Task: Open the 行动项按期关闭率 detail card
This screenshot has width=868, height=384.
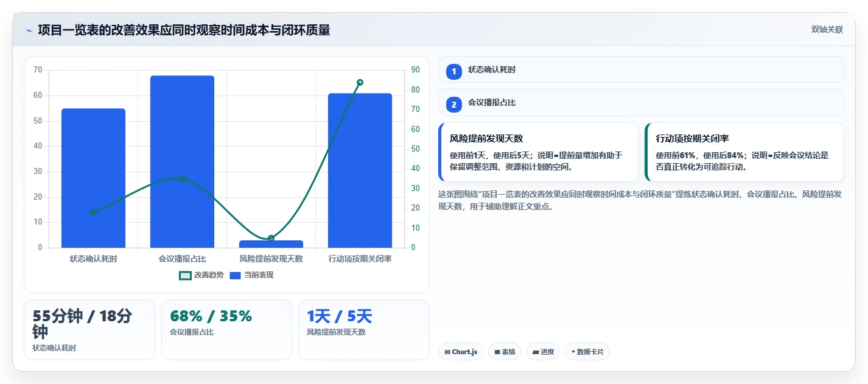Action: [744, 152]
